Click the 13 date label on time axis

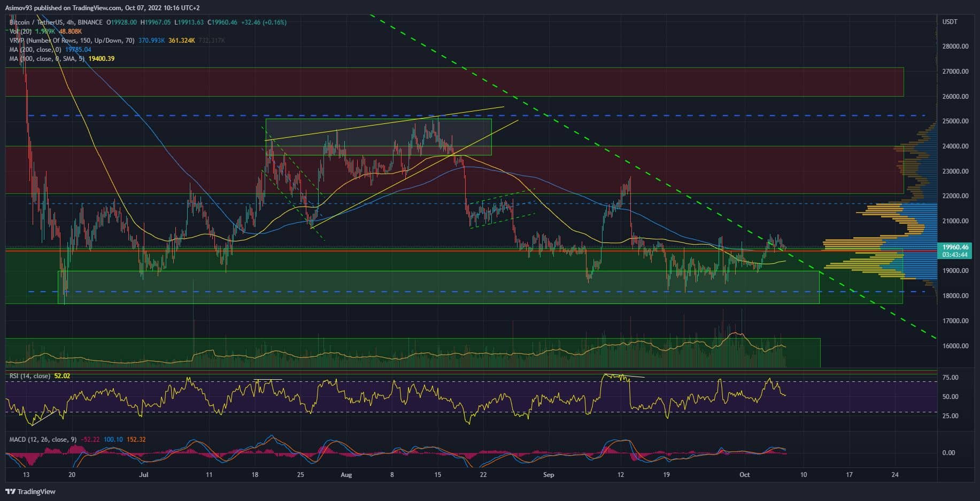(26, 475)
